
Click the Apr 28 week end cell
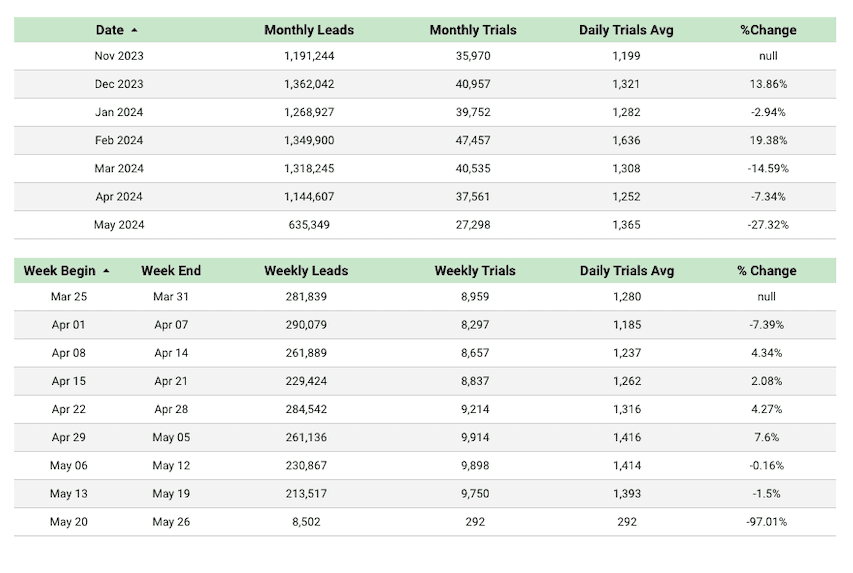(x=171, y=409)
